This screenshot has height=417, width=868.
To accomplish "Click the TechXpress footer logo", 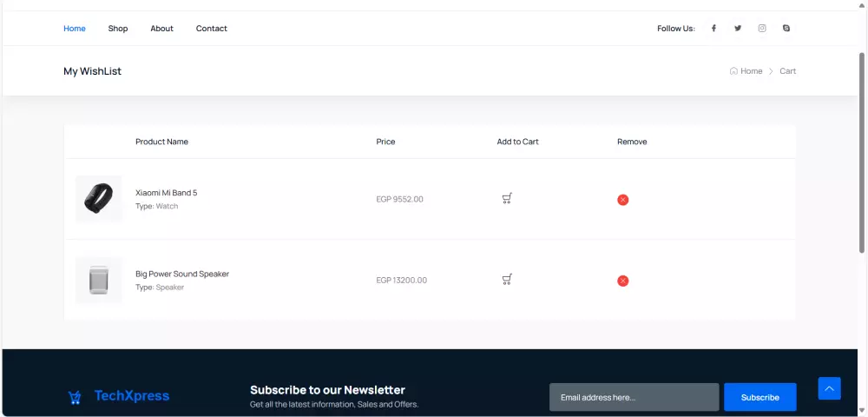I will (119, 397).
